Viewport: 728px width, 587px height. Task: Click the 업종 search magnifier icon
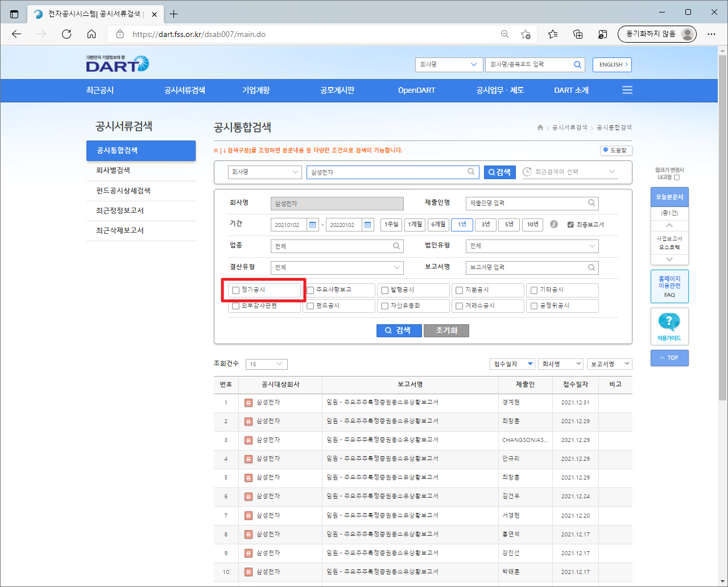point(396,246)
